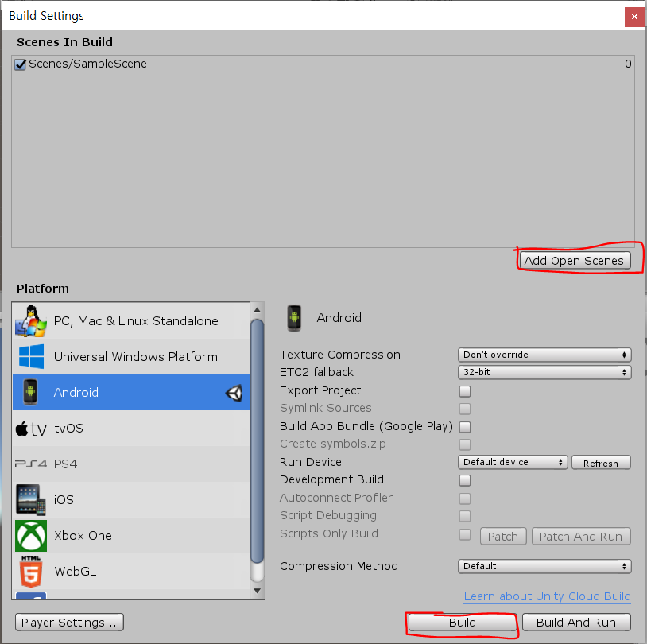Open the Texture Compression dropdown

(544, 355)
